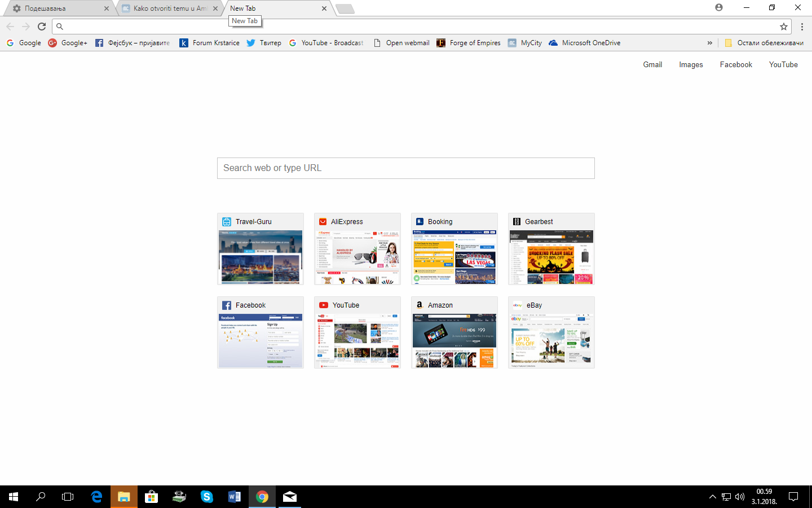Open the Forum Krstarice bookmark
Image resolution: width=812 pixels, height=508 pixels.
[x=209, y=43]
